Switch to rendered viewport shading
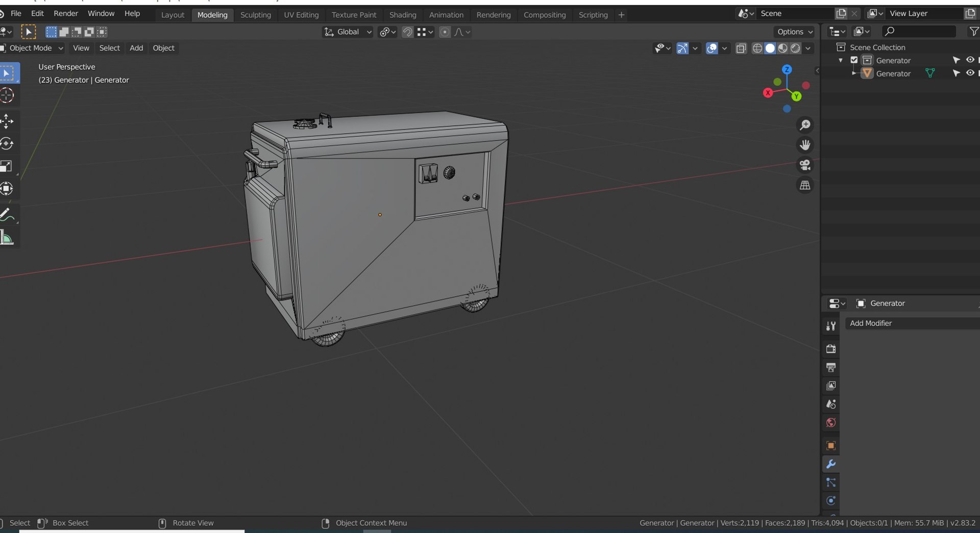 795,48
